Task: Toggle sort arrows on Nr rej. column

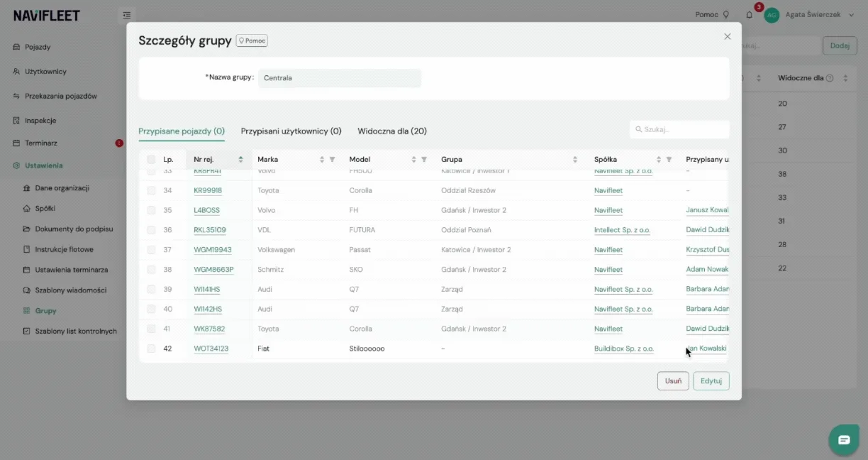Action: (x=240, y=160)
